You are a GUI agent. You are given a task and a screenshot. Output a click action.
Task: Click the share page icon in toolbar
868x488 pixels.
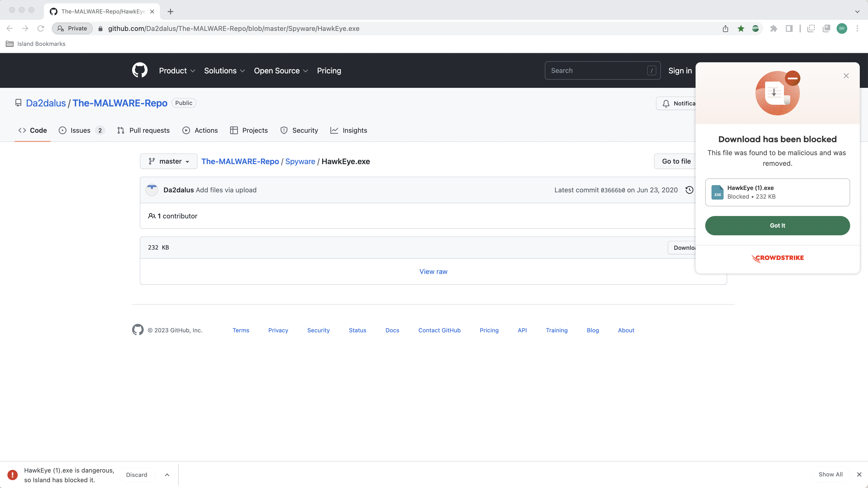pyautogui.click(x=726, y=29)
